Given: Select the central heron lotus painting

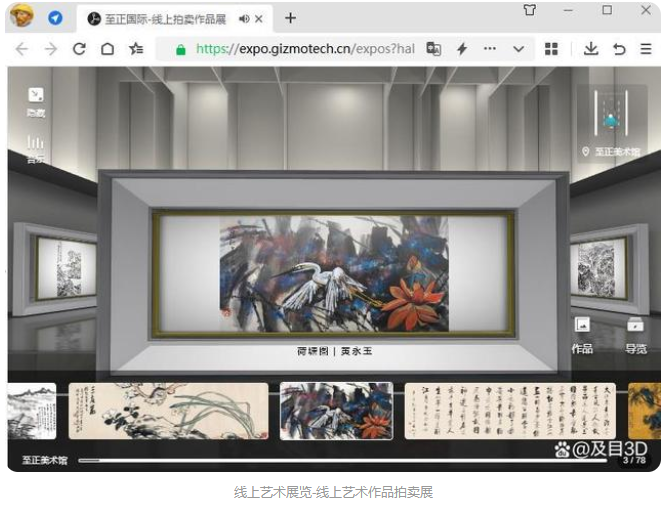Looking at the screenshot, I should 334,274.
